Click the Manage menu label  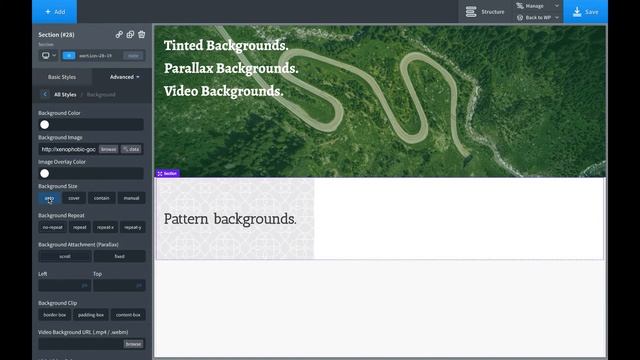tap(534, 6)
